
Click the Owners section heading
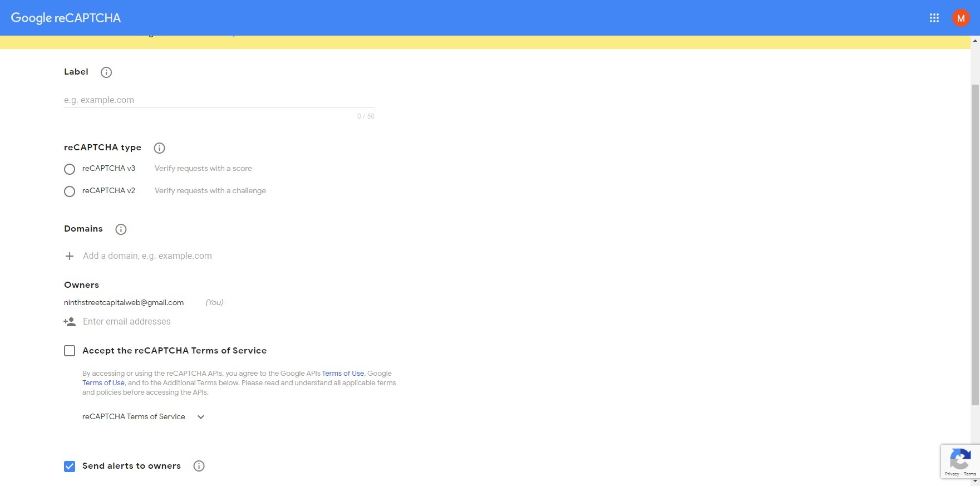click(x=81, y=285)
